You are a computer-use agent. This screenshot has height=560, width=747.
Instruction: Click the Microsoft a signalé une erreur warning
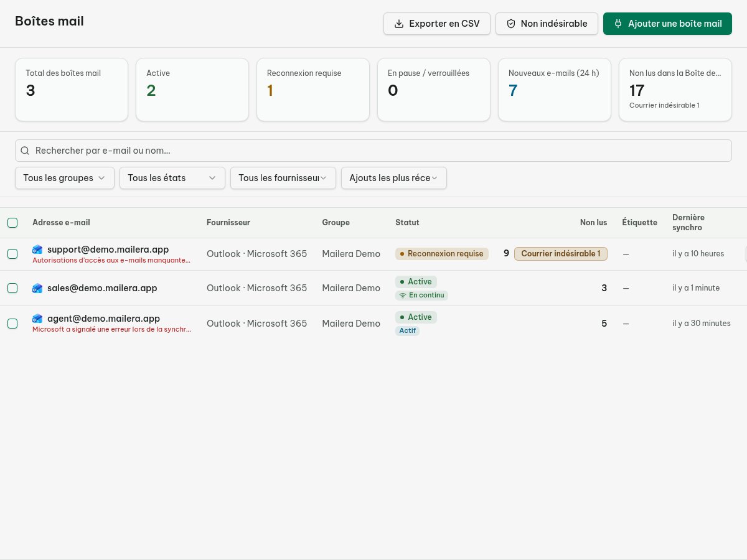111,329
